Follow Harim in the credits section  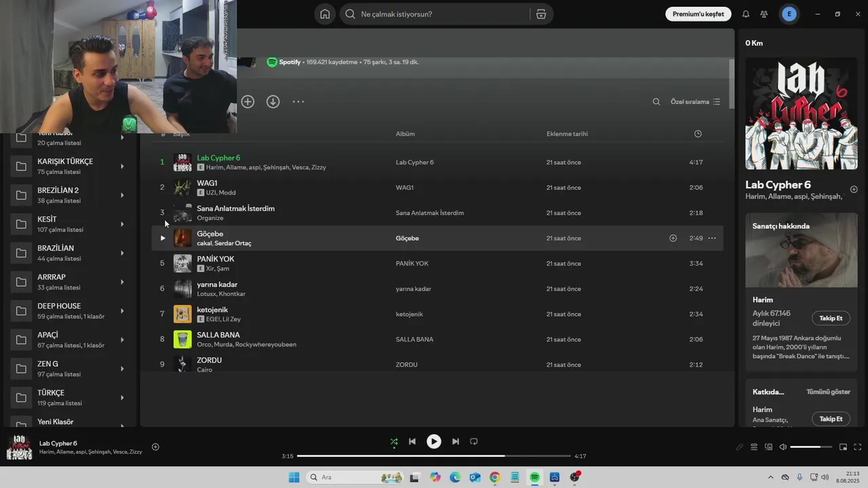tap(831, 419)
